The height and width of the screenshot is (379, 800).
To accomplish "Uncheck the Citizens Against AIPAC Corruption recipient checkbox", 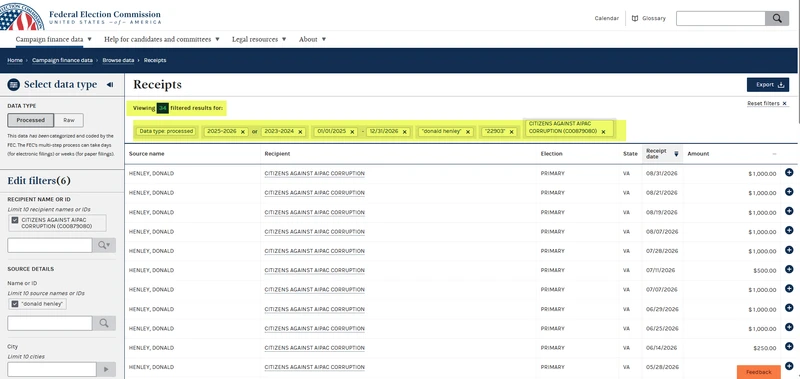I will pos(15,220).
